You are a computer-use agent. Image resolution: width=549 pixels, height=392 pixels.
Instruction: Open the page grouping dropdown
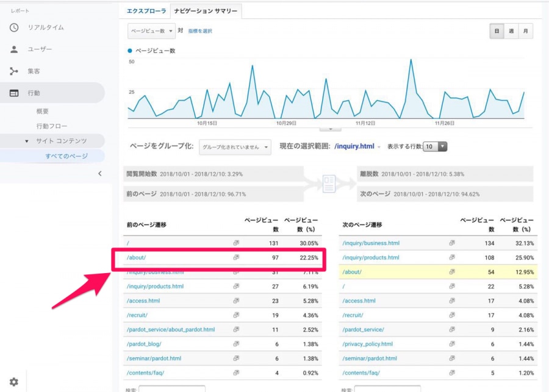235,147
